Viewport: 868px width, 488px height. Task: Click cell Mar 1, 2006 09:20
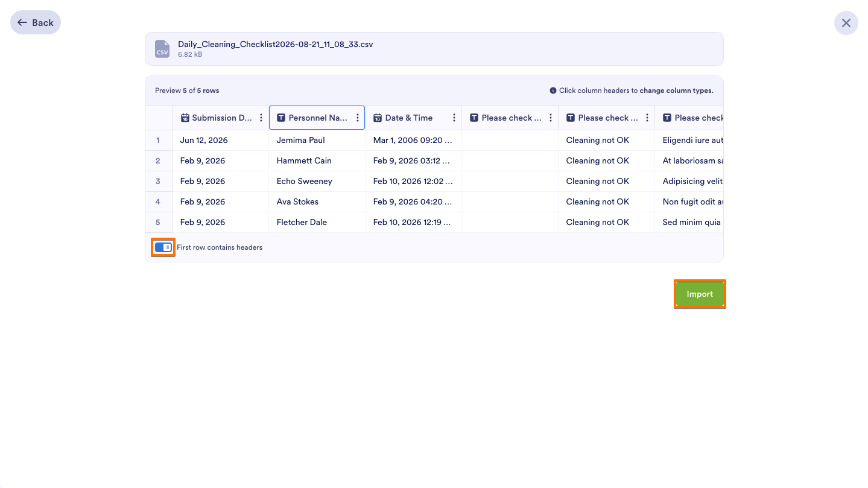(x=413, y=140)
